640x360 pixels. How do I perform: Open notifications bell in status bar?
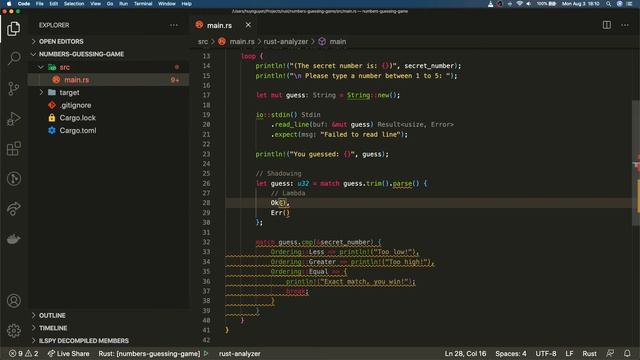pyautogui.click(x=627, y=353)
